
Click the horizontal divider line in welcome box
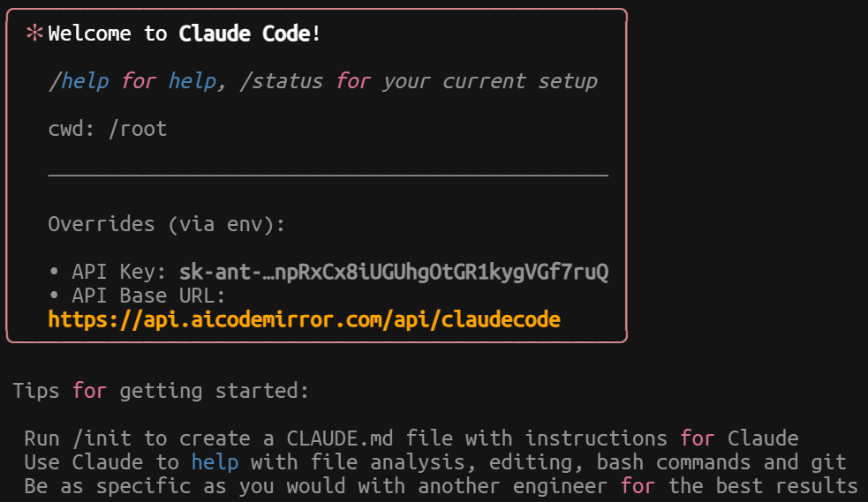[328, 176]
